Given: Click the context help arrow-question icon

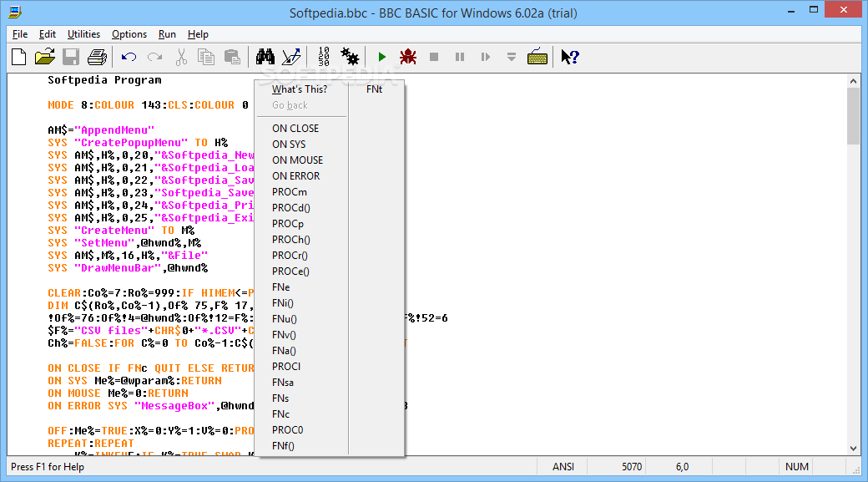Looking at the screenshot, I should [570, 57].
